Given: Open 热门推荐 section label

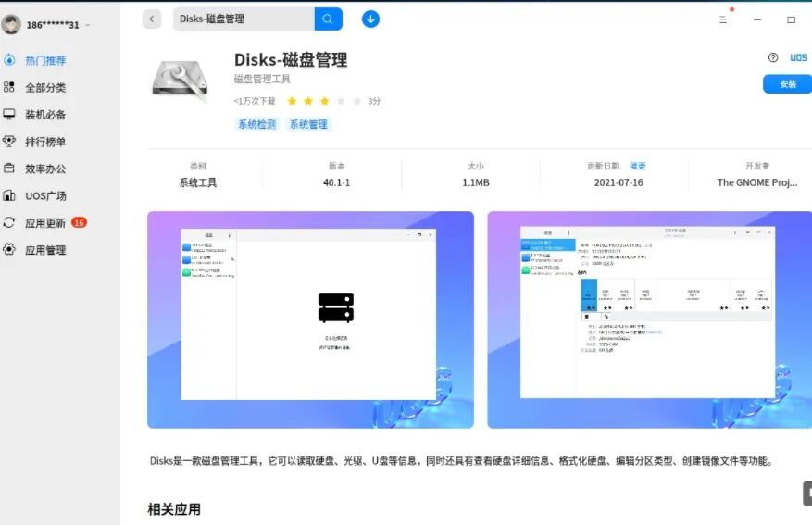Looking at the screenshot, I should point(45,60).
